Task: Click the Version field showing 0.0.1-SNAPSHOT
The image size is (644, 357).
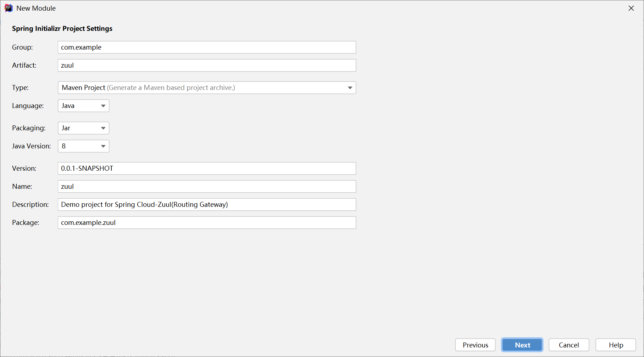Action: 207,168
